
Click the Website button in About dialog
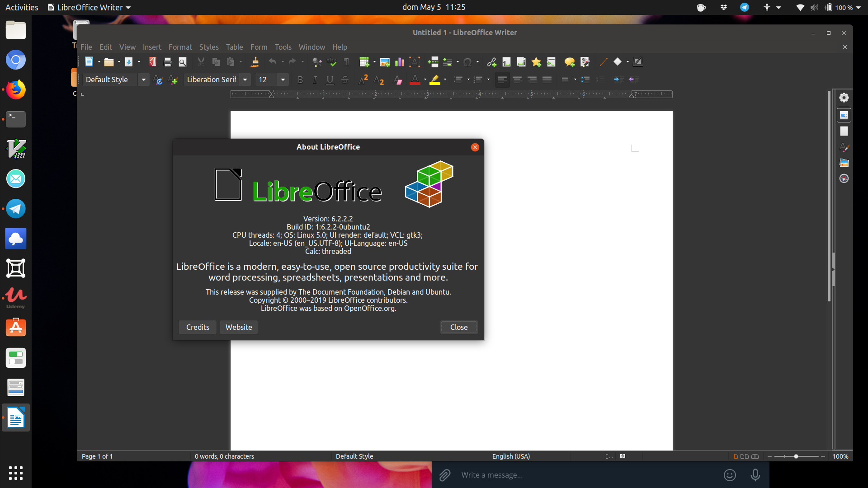click(239, 327)
